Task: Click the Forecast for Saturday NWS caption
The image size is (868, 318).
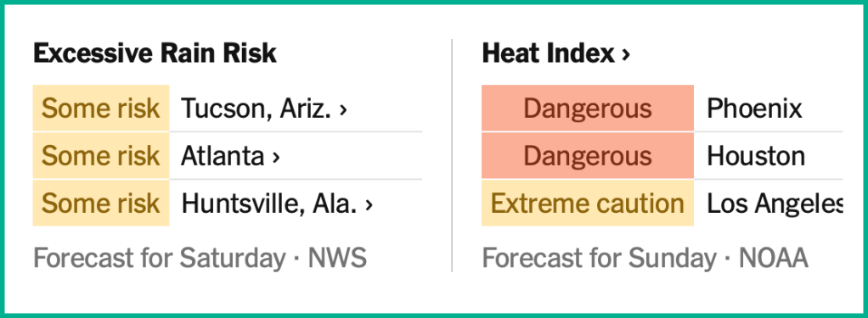Action: tap(200, 259)
